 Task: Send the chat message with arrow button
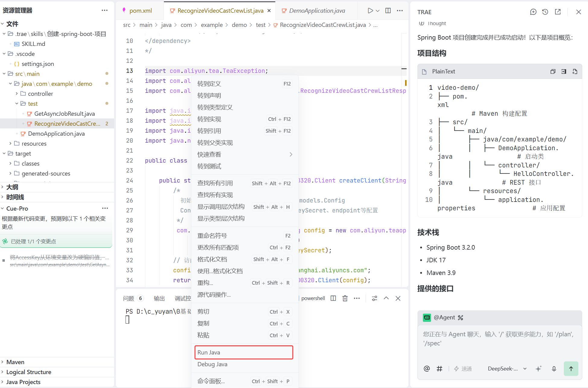(x=571, y=369)
